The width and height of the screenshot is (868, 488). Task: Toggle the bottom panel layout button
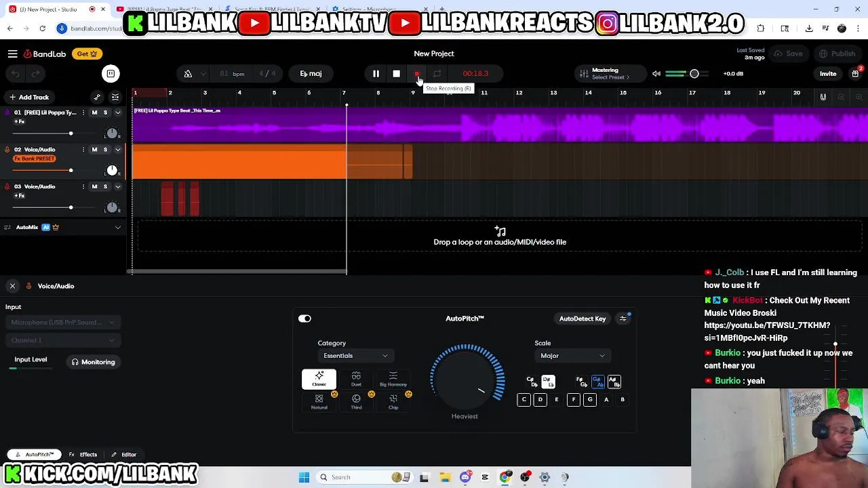111,73
